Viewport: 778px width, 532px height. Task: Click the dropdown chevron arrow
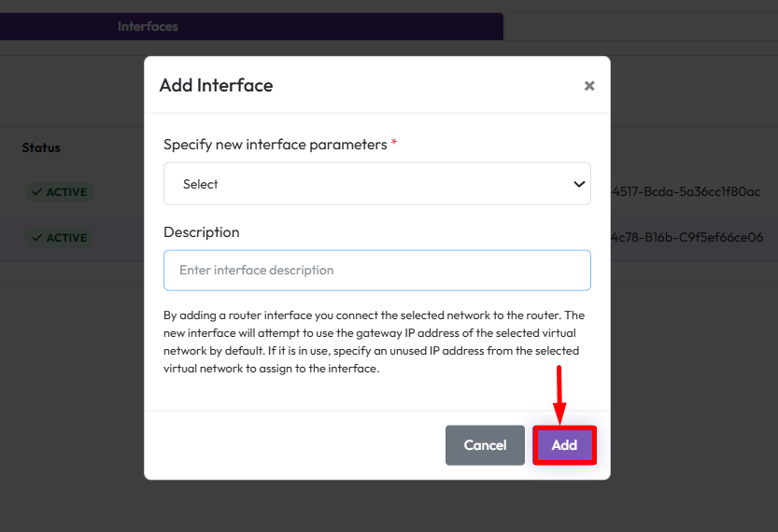579,185
